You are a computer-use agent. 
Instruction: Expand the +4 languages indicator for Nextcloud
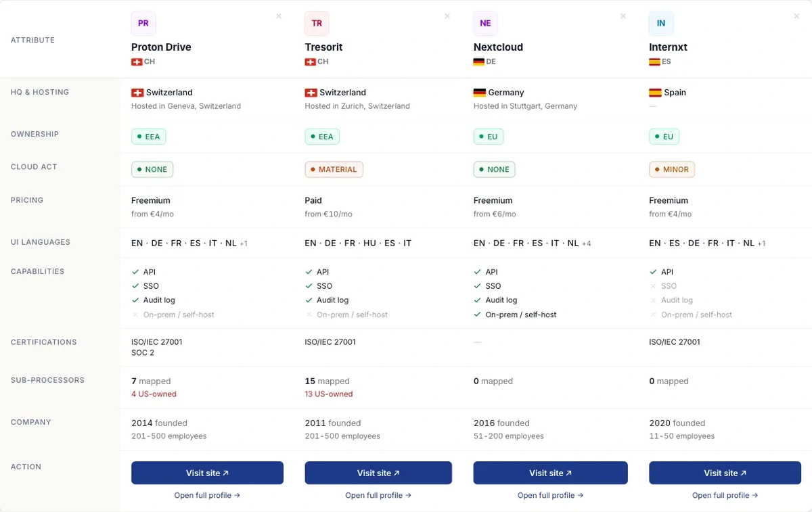pos(587,243)
